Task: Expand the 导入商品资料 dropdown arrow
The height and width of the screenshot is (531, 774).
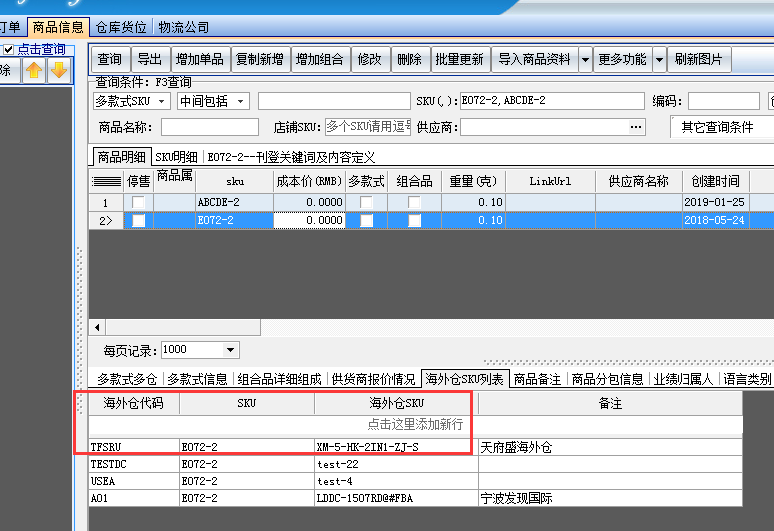Action: pyautogui.click(x=584, y=60)
